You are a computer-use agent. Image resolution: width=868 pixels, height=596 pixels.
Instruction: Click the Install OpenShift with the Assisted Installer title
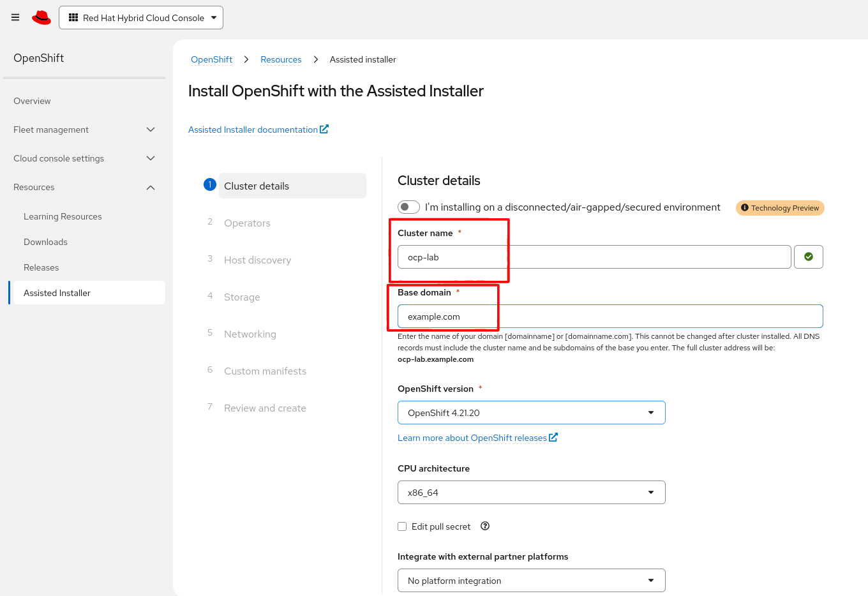336,91
